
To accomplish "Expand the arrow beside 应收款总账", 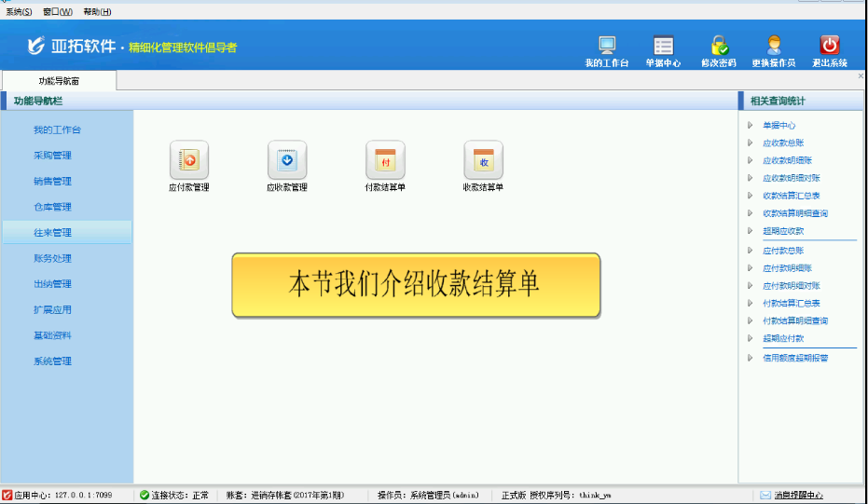I will point(750,143).
